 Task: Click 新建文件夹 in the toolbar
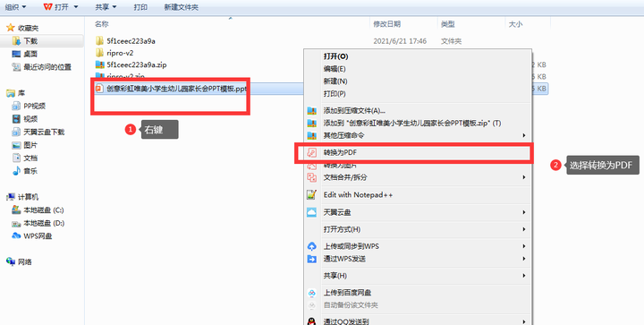(x=181, y=7)
